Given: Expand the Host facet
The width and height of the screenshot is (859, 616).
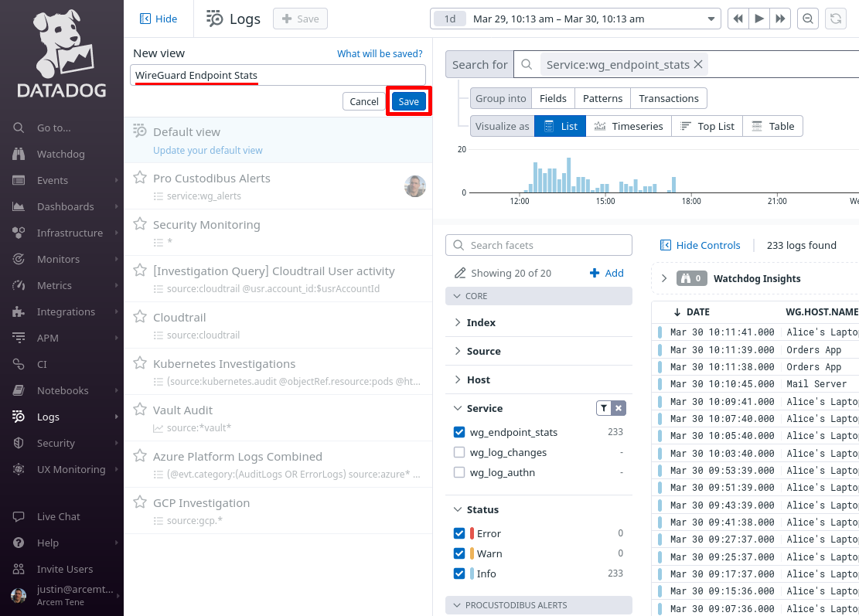Looking at the screenshot, I should [472, 379].
